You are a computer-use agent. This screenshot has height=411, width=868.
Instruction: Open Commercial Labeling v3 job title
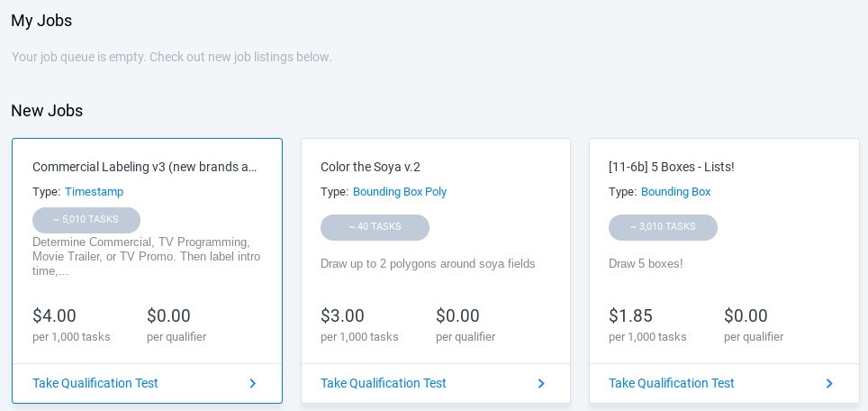pyautogui.click(x=145, y=167)
